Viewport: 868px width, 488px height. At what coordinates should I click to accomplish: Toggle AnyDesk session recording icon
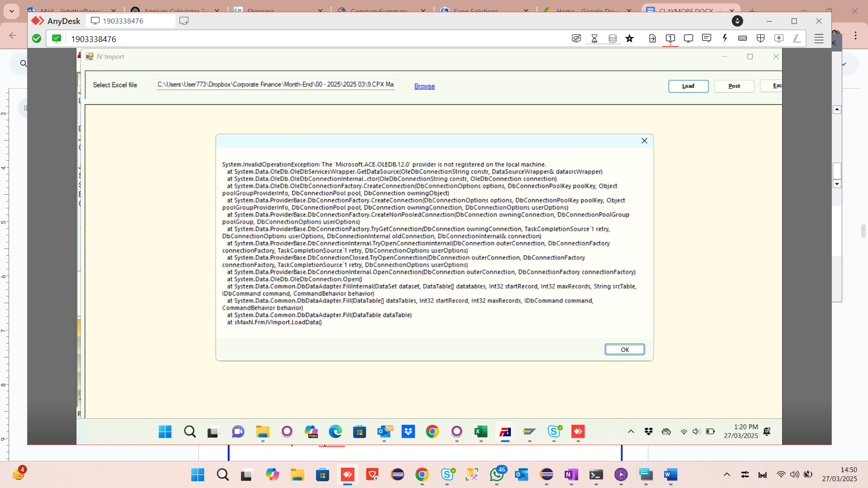[778, 38]
